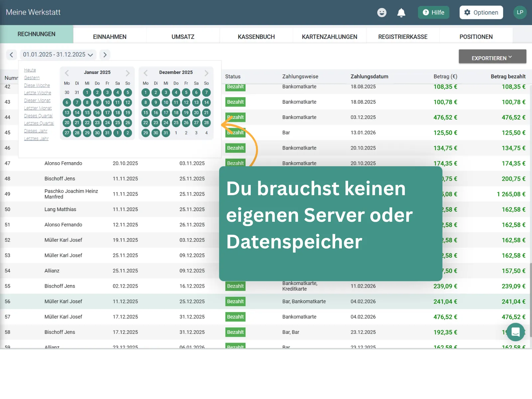Sort by Betrag (€) column header
The width and height of the screenshot is (532, 399).
click(445, 76)
